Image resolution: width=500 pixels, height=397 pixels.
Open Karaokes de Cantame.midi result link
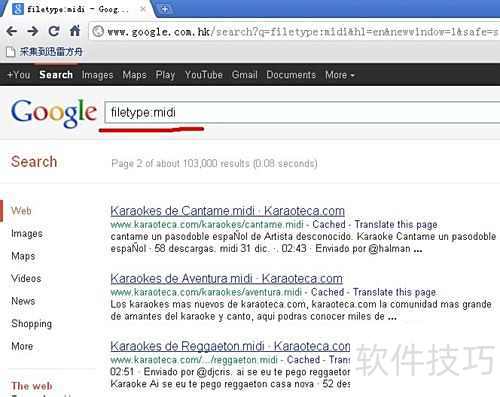(x=227, y=211)
